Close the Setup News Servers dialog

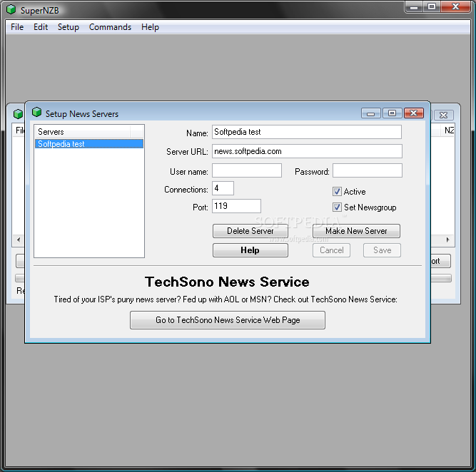(413, 113)
